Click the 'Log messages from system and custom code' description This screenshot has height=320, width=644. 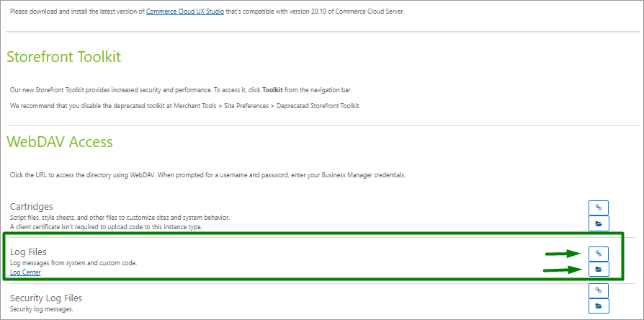pos(73,263)
